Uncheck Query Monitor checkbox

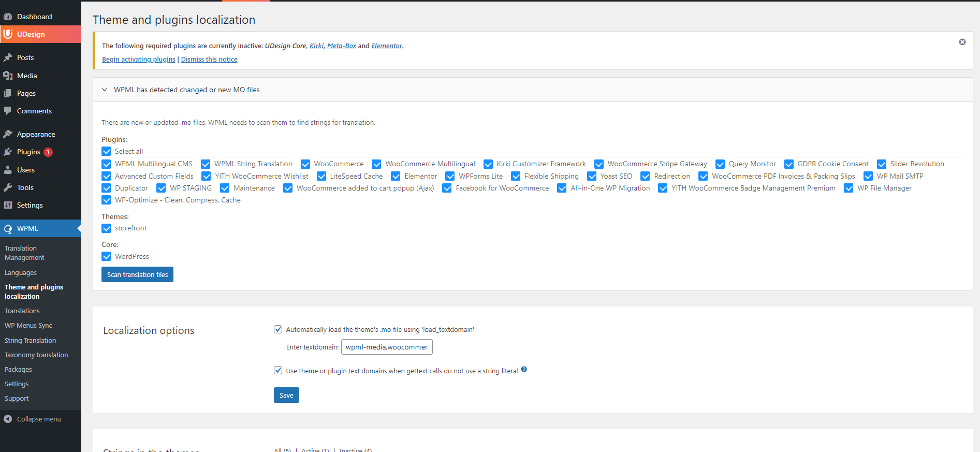(720, 164)
